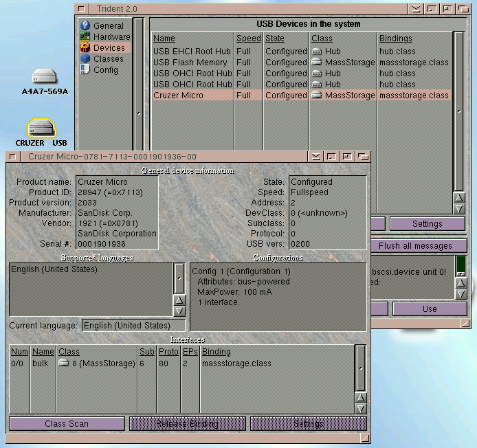Sort device list by Speed column header
The height and width of the screenshot is (448, 477).
[x=248, y=38]
